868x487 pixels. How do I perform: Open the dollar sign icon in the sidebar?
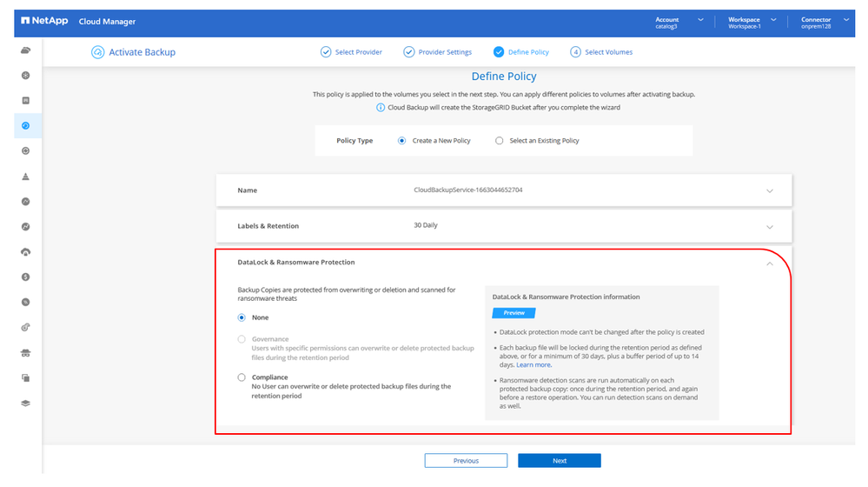pos(25,277)
